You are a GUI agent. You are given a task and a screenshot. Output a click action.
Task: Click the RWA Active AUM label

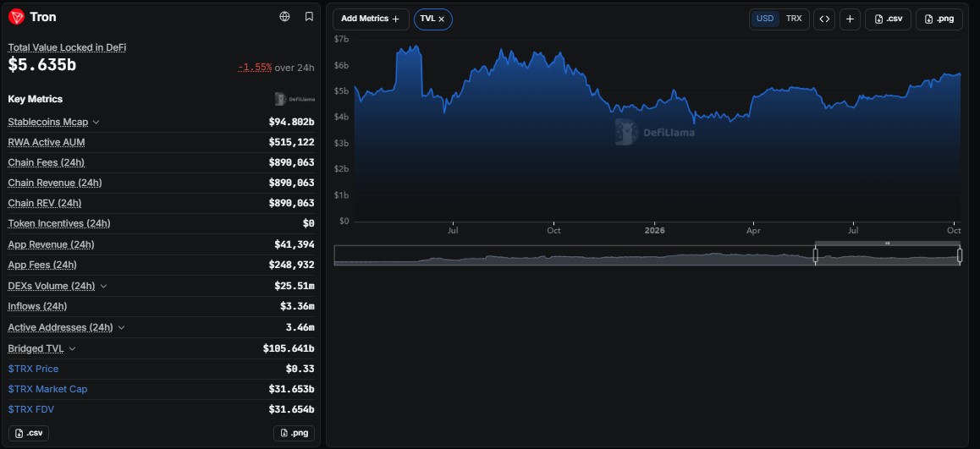point(47,142)
